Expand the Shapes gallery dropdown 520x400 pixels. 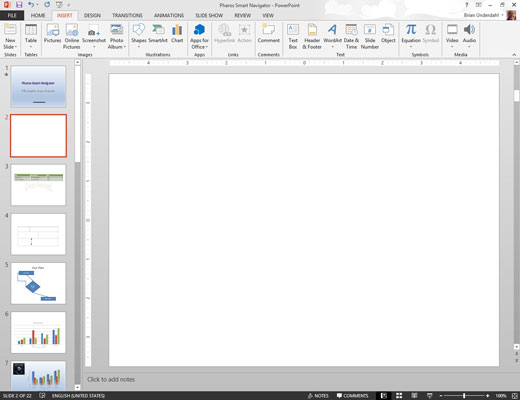point(138,46)
